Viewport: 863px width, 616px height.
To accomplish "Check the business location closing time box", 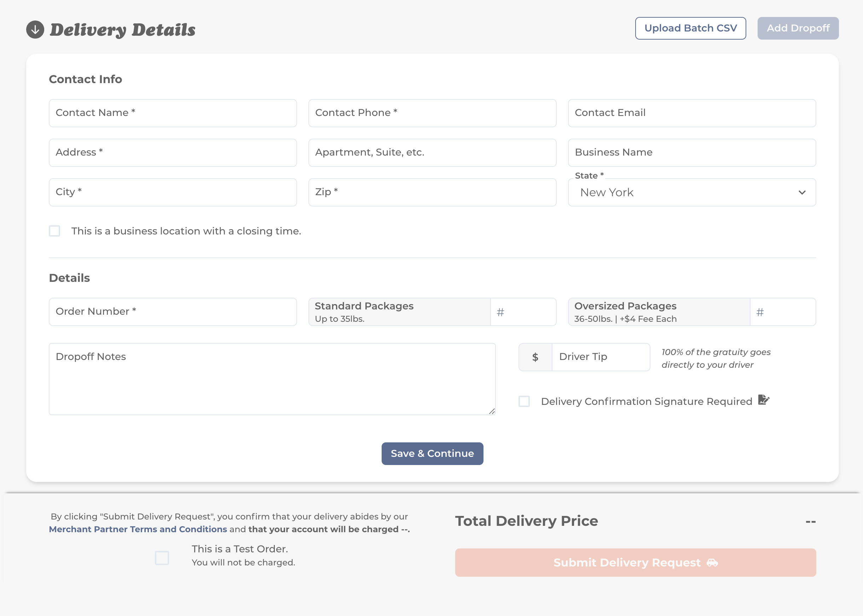I will 54,231.
